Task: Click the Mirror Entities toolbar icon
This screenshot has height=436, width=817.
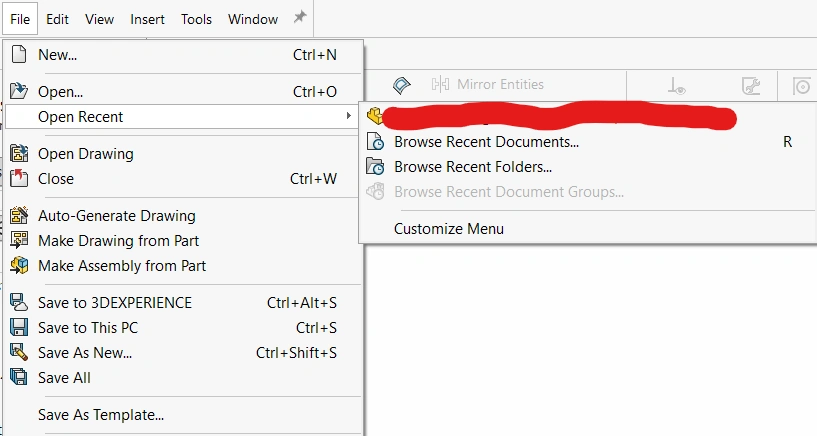Action: click(440, 84)
